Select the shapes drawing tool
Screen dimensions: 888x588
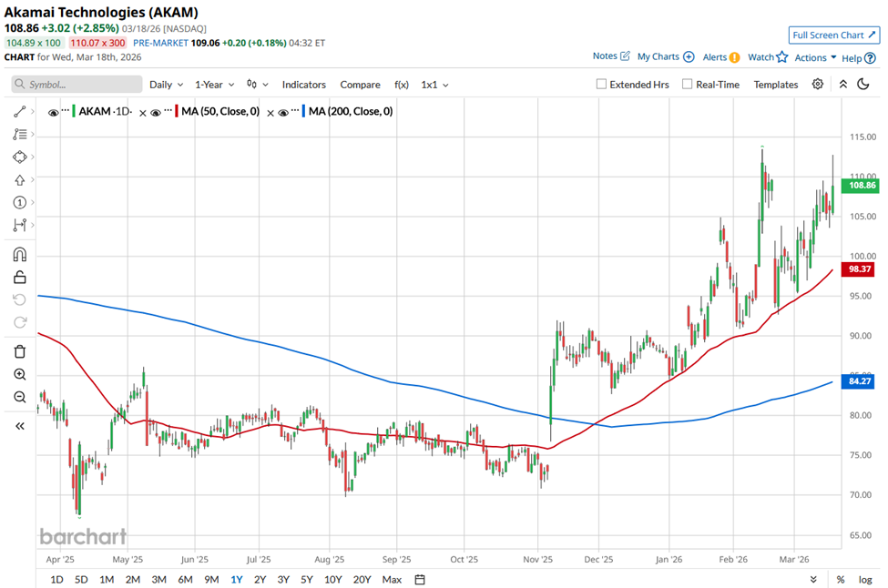coord(19,157)
